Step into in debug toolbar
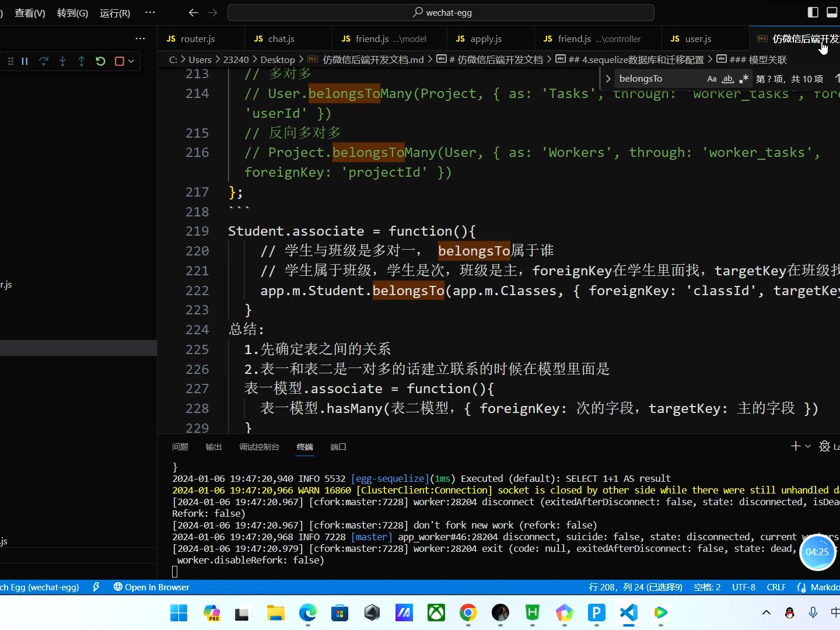 pos(62,61)
